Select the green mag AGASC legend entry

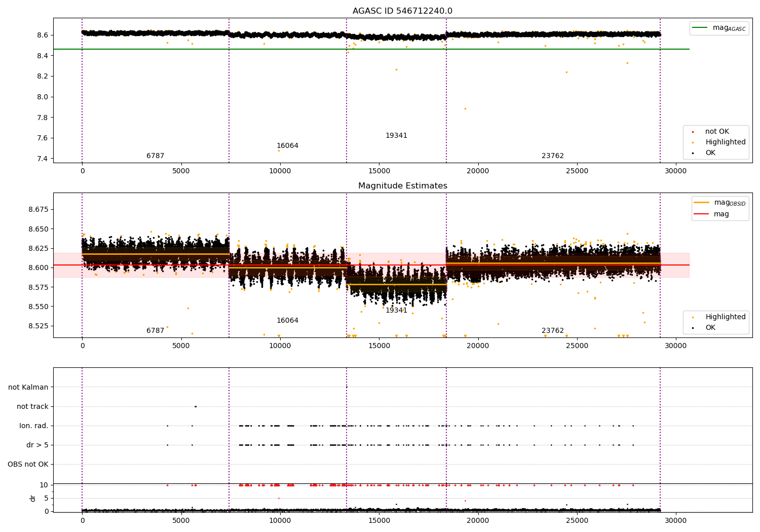coord(719,28)
